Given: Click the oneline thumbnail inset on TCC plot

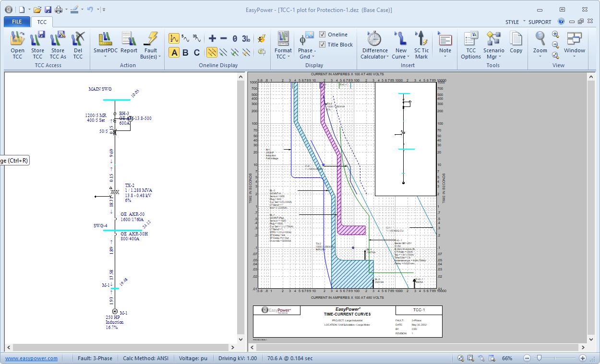Looking at the screenshot, I should [x=406, y=139].
